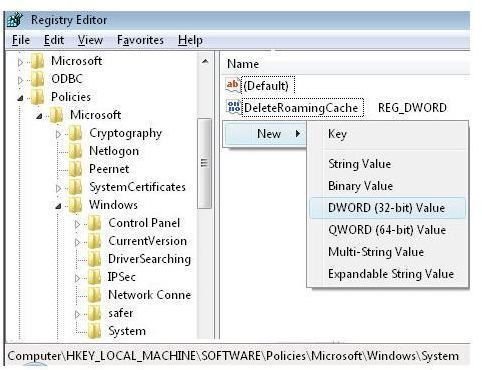Viewport: 482px width, 370px height.
Task: Click the DriverSearching folder icon
Action: pos(95,259)
